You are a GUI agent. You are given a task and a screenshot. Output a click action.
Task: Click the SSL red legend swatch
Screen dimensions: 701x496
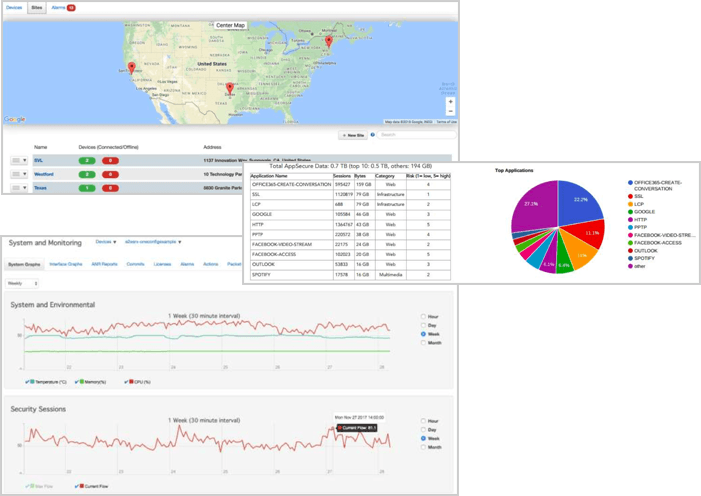[630, 196]
